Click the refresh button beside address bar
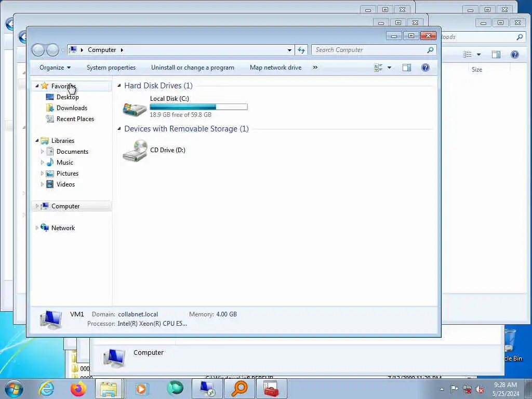 [x=301, y=50]
